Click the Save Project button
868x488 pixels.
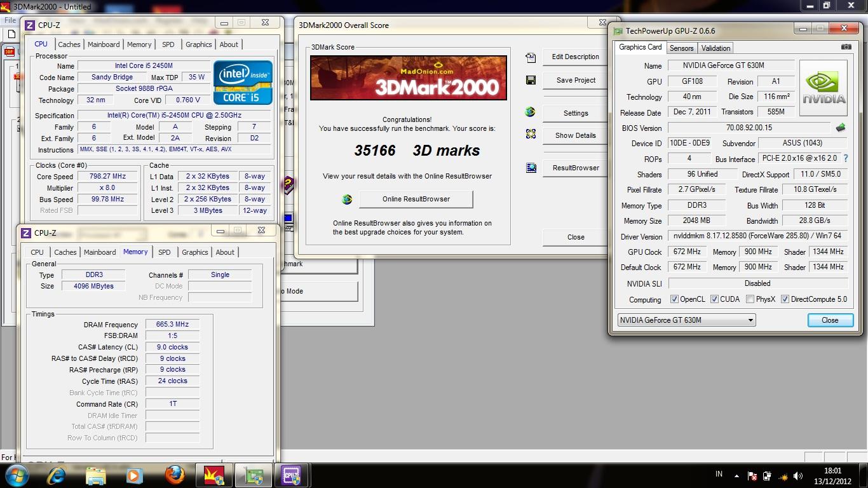click(x=576, y=80)
